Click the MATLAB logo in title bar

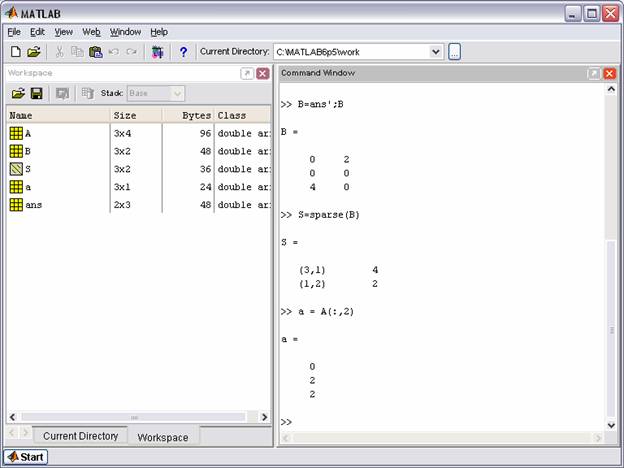click(12, 13)
